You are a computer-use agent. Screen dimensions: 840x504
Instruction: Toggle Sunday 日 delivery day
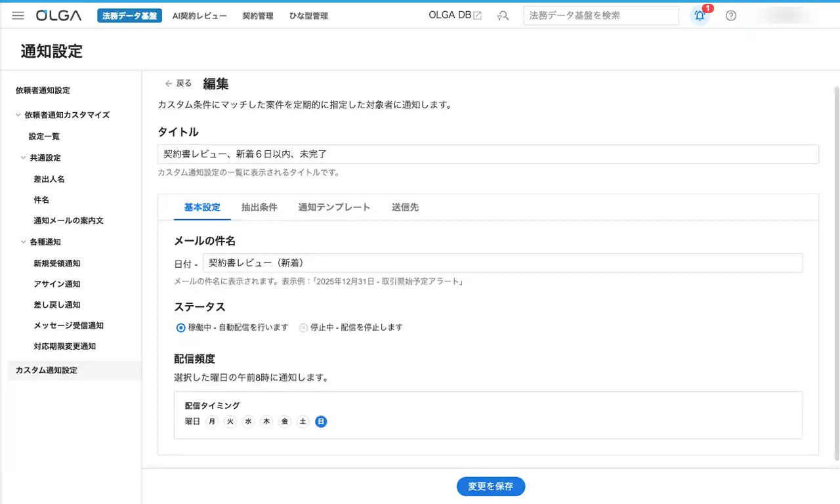pos(321,422)
